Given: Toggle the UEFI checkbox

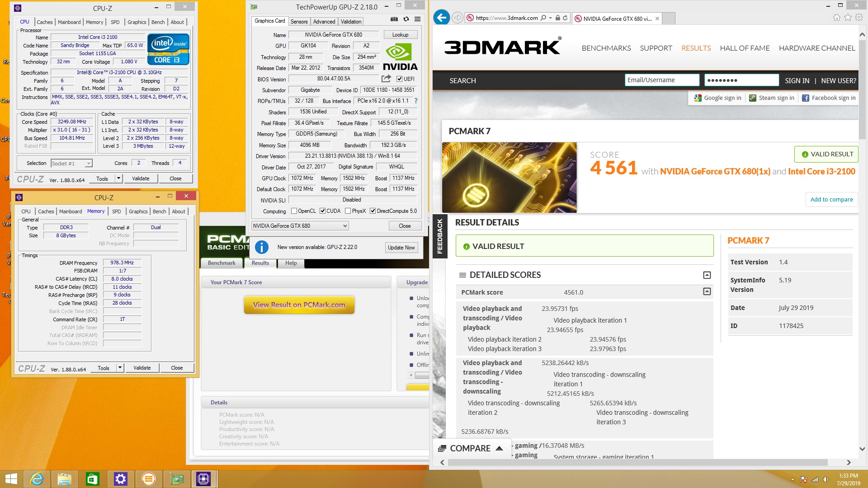Looking at the screenshot, I should pyautogui.click(x=399, y=79).
